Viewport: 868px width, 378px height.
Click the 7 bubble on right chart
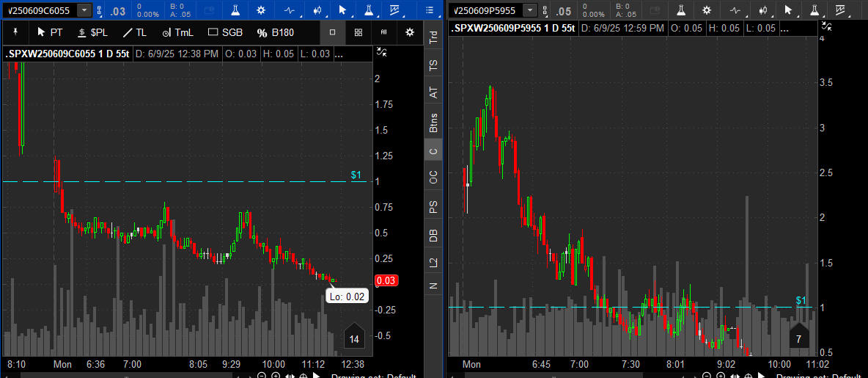798,338
